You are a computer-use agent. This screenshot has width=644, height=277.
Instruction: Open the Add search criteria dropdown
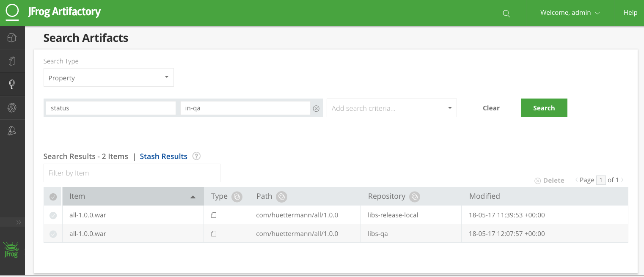point(391,108)
